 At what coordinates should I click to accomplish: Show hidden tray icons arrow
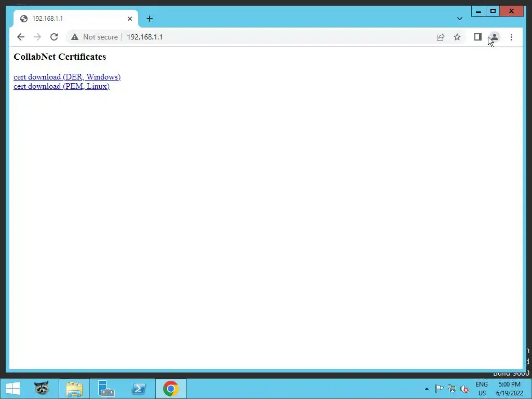pyautogui.click(x=427, y=389)
